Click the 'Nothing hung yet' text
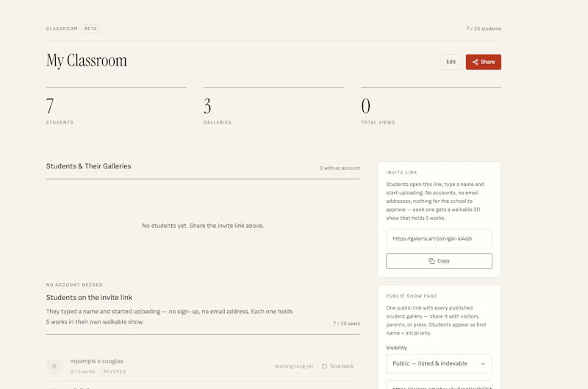The height and width of the screenshot is (389, 588). click(x=294, y=366)
